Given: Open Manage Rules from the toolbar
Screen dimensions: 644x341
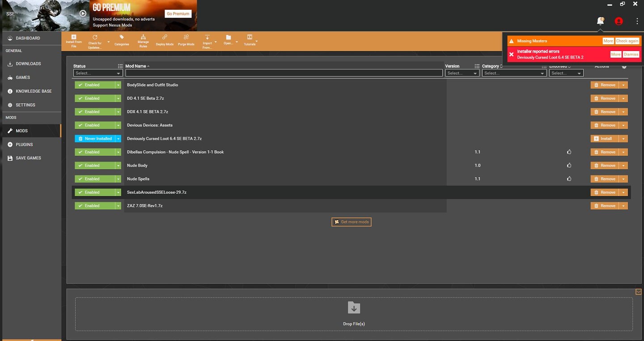Looking at the screenshot, I should pyautogui.click(x=143, y=38).
